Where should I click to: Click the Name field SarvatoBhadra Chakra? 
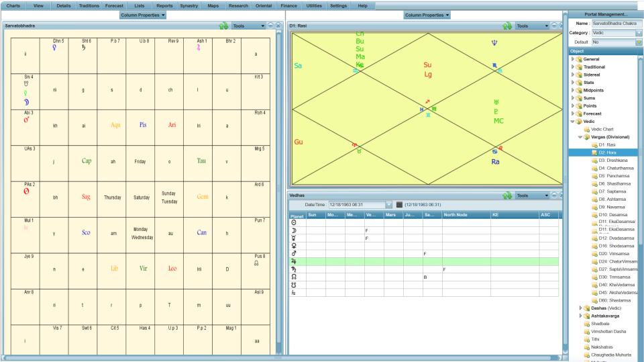tap(616, 24)
